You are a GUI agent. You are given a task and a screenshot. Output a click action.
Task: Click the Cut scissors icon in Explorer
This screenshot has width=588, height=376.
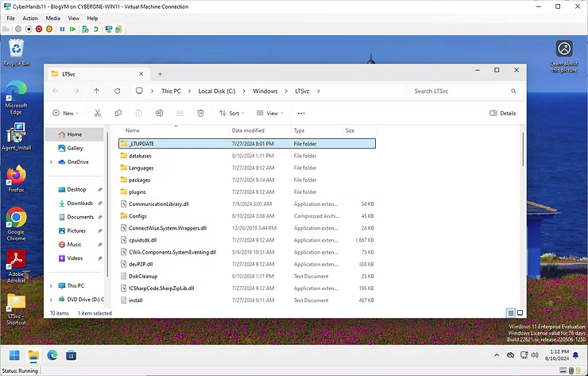[98, 113]
